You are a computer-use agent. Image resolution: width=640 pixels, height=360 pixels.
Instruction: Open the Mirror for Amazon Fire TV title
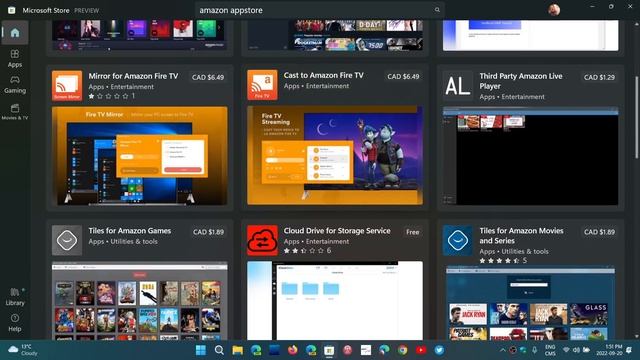point(133,76)
